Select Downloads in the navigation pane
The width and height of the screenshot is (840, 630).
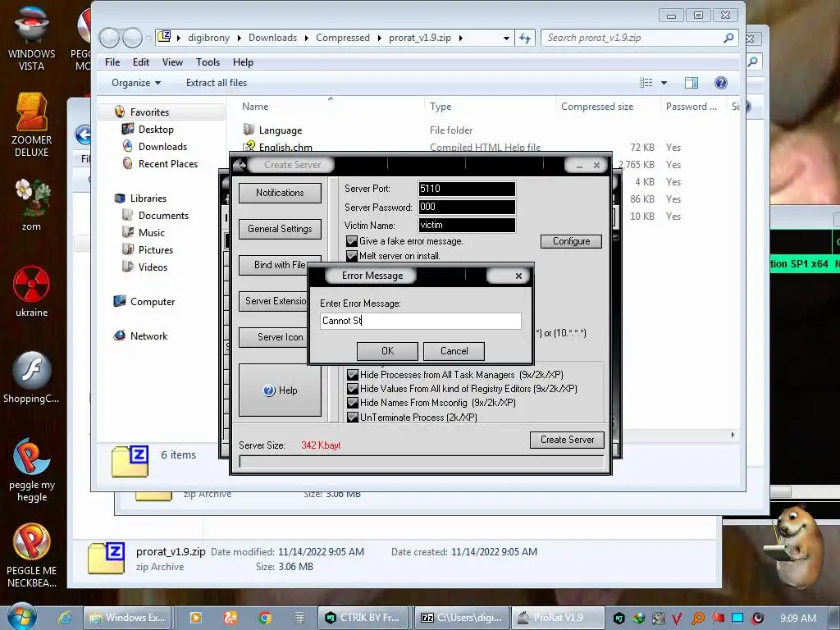163,147
